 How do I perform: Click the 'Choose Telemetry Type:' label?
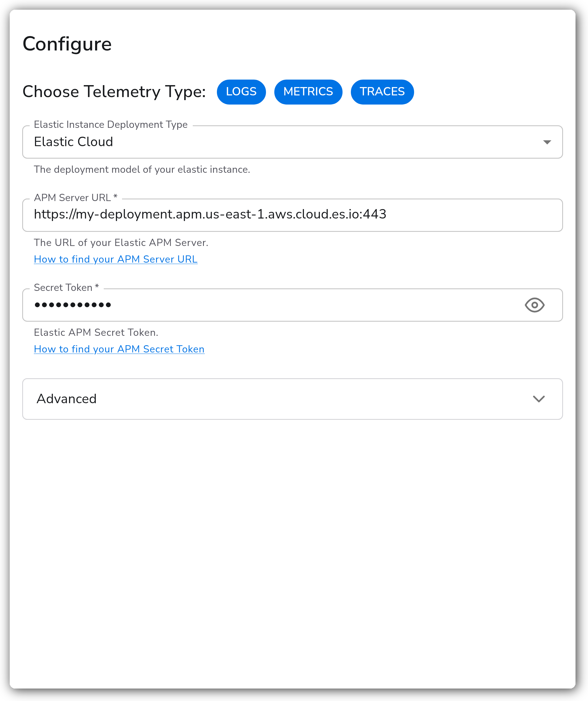114,92
